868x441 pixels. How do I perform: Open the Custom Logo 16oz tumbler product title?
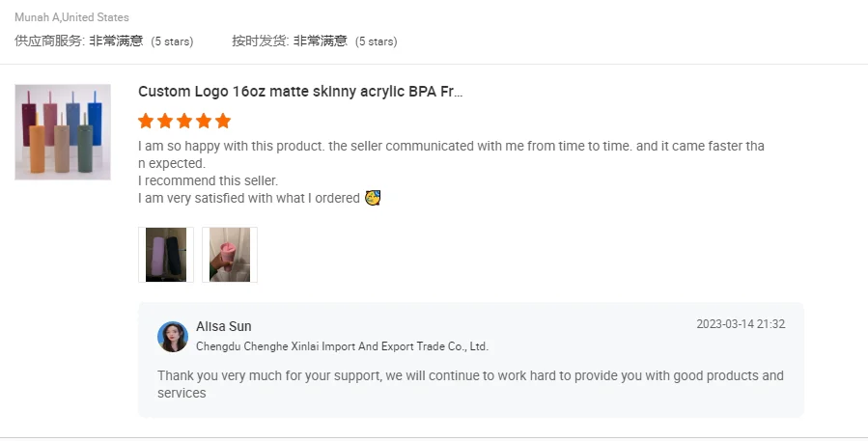pos(300,92)
